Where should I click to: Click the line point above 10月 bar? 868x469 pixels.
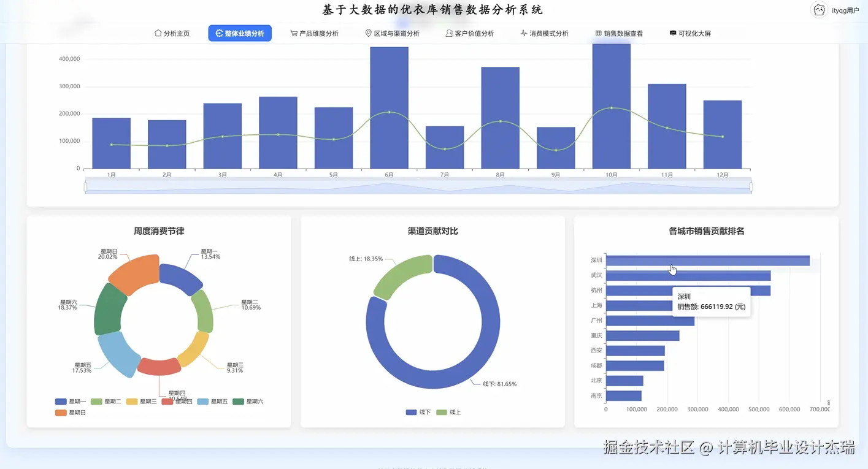tap(611, 108)
